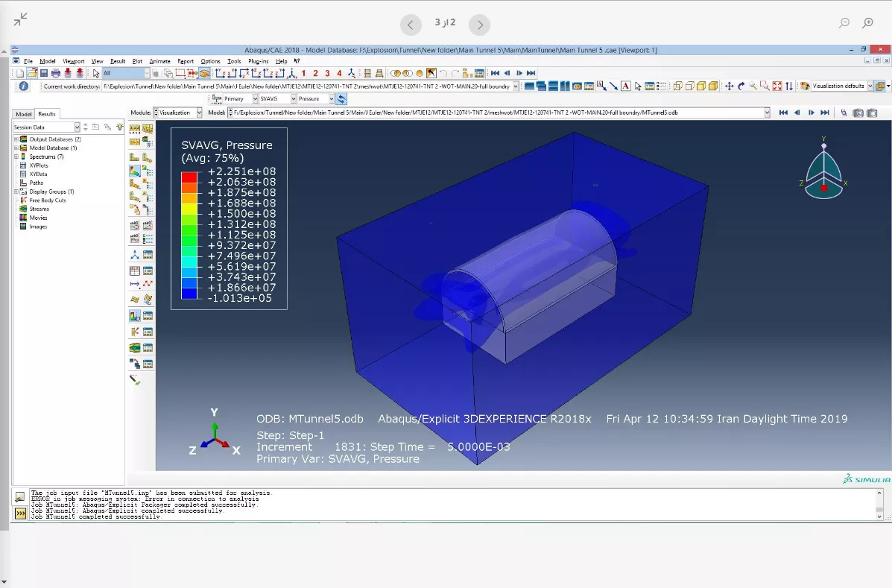
Task: Click the Context help question-arrow icon
Action: (297, 61)
